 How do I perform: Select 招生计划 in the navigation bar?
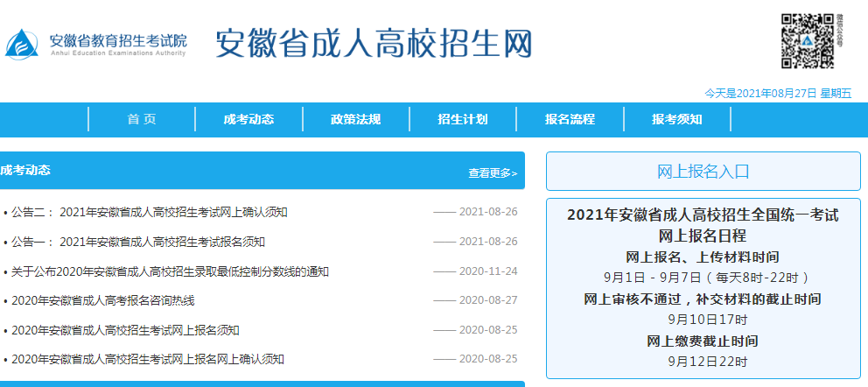pos(462,120)
